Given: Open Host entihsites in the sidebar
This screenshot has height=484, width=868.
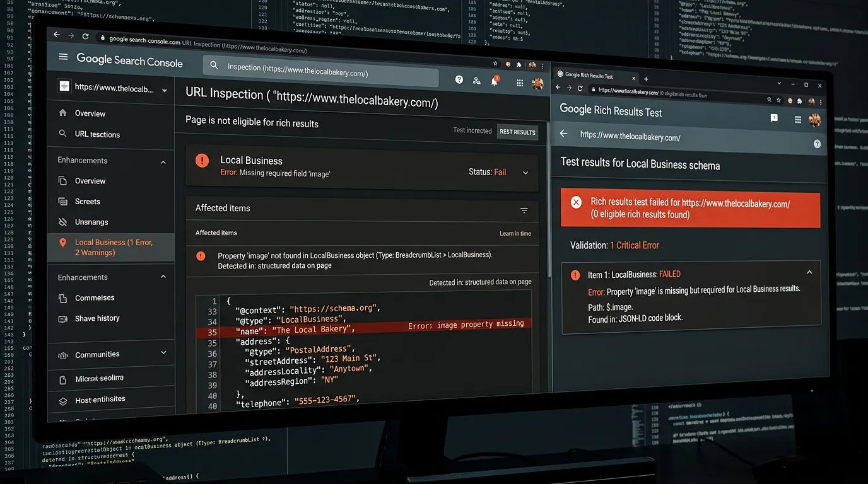Looking at the screenshot, I should pyautogui.click(x=100, y=399).
